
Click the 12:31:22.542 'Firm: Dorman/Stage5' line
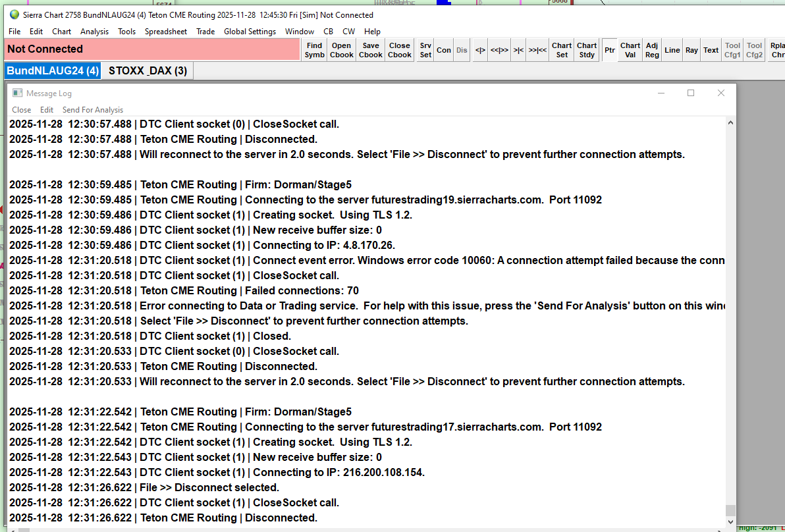pyautogui.click(x=180, y=412)
